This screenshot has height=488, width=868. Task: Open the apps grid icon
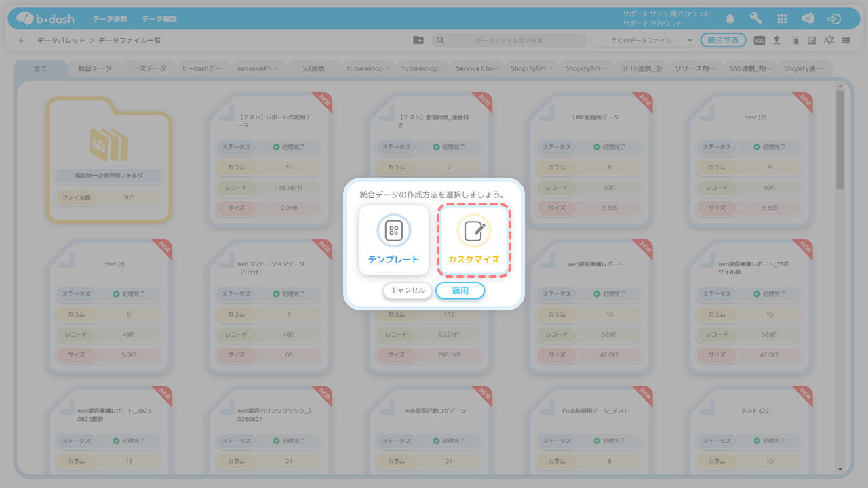782,19
